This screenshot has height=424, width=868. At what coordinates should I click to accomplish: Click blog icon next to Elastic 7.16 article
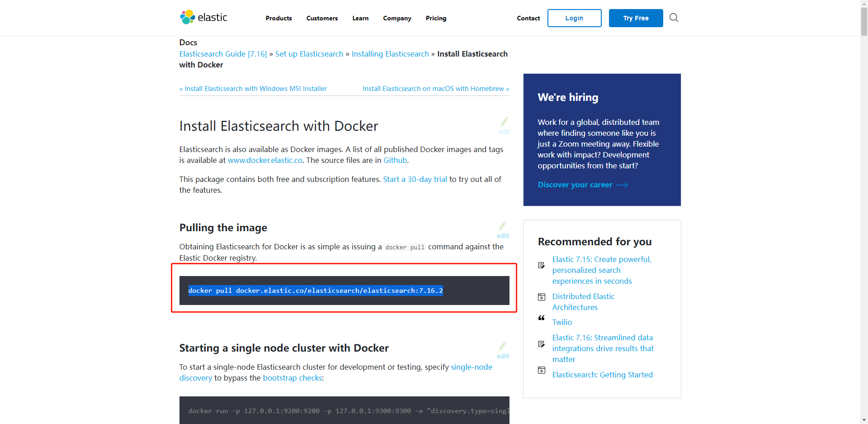point(541,344)
